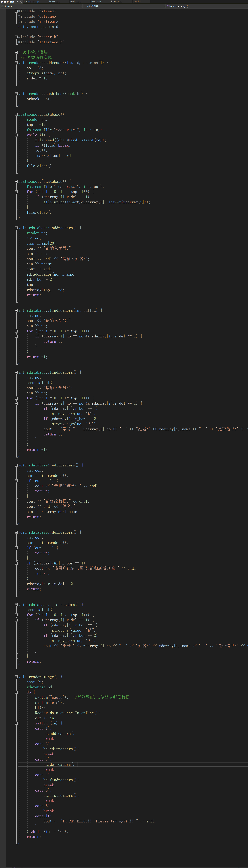Image resolution: width=248 pixels, height=868 pixels.
Task: Collapse the switch (in) block
Action: coord(16,723)
